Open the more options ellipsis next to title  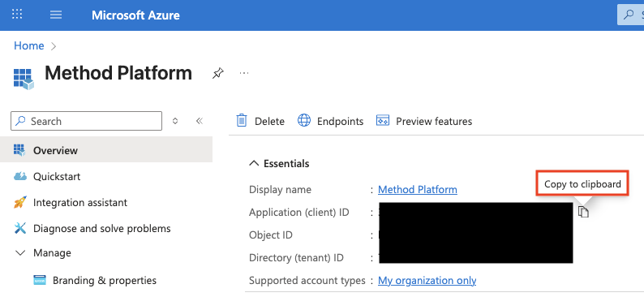click(244, 73)
